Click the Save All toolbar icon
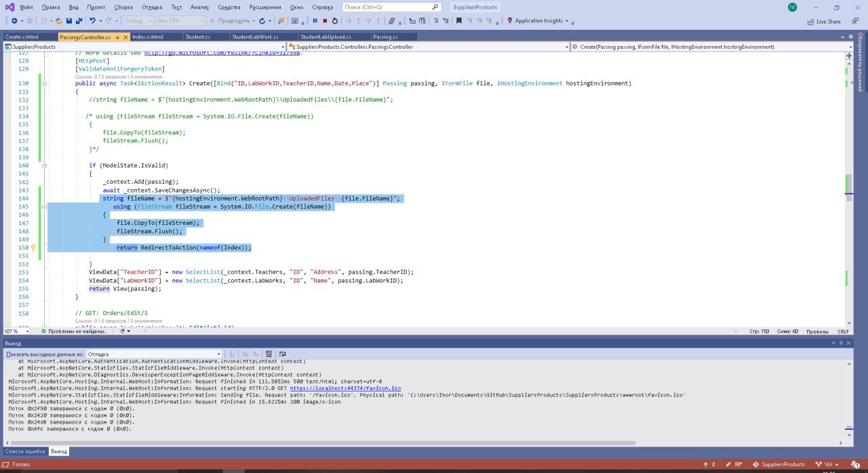This screenshot has height=473, width=868. click(x=79, y=21)
